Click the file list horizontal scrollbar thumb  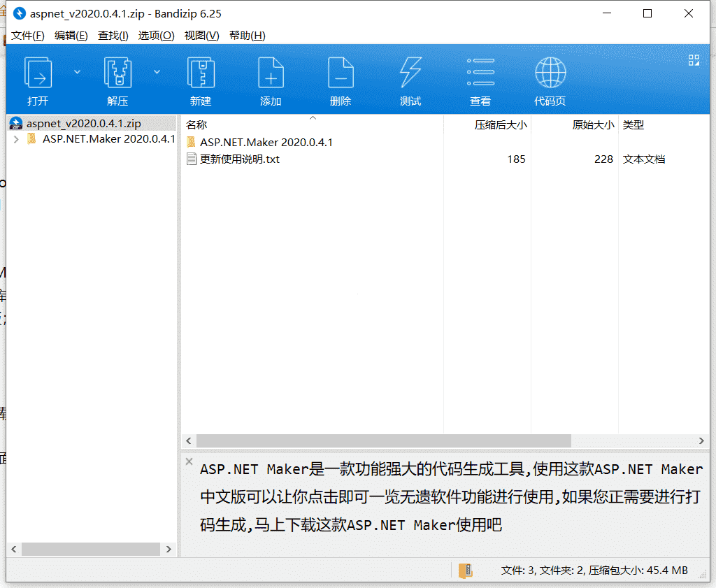coord(384,441)
